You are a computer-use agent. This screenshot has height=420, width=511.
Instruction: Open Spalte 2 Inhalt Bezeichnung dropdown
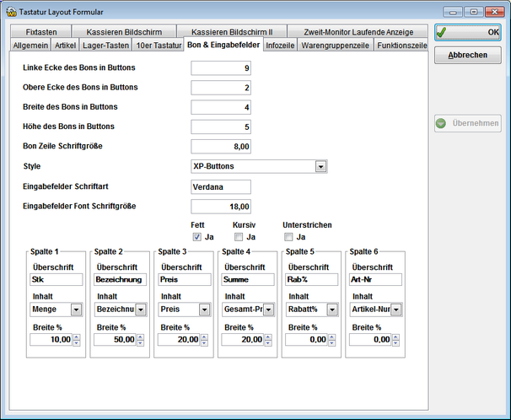coord(141,310)
